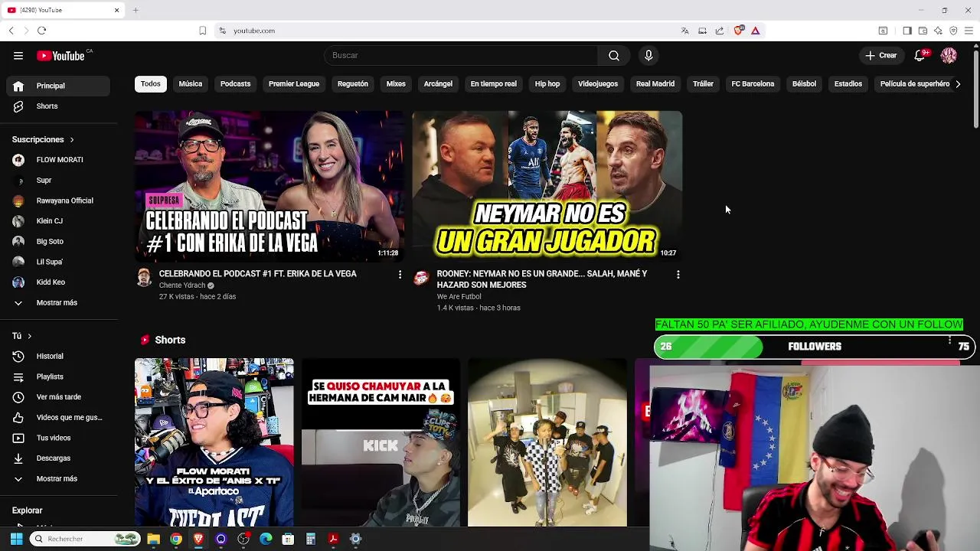Open Videos que me gustan

[60, 417]
